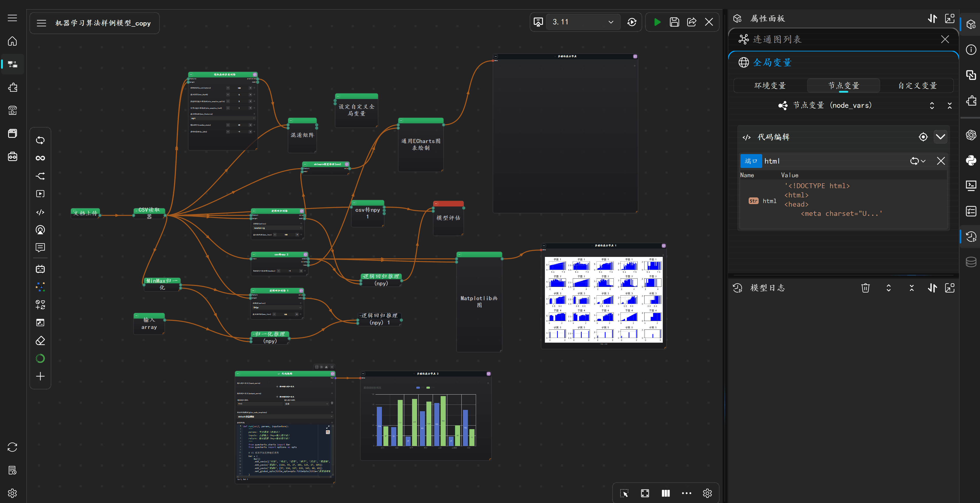Open the Python version 3.11 dropdown

(583, 22)
